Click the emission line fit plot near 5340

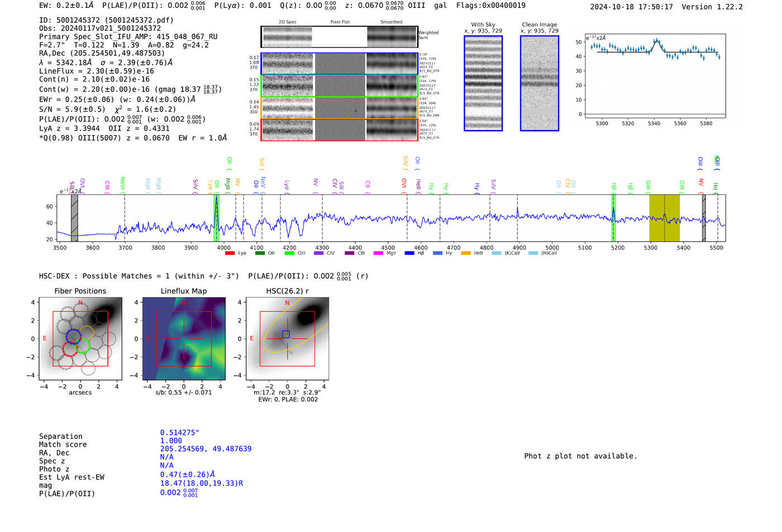click(x=655, y=76)
